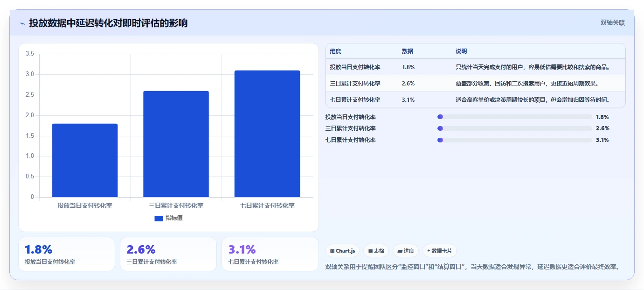The width and height of the screenshot is (644, 290).
Task: Click x-axis label 投放当日支付转化率
Action: (85, 205)
